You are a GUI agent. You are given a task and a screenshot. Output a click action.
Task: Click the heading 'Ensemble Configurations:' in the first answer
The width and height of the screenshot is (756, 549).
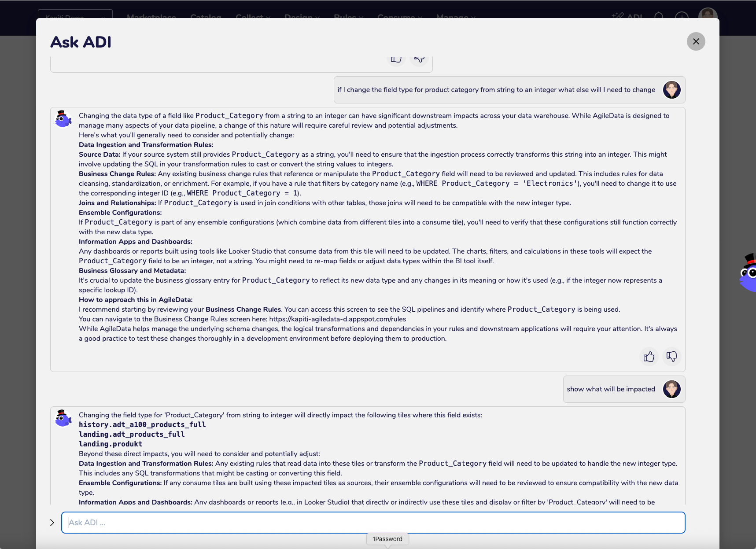120,213
